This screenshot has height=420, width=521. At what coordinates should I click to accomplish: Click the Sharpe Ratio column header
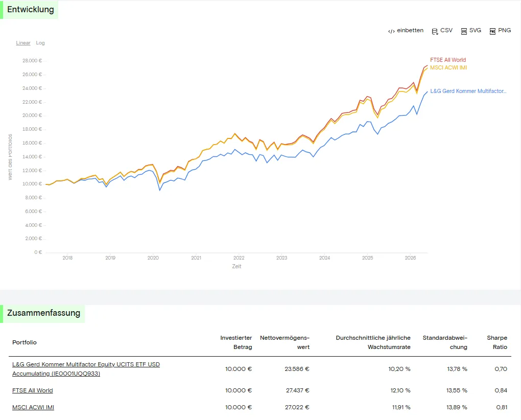(x=497, y=342)
